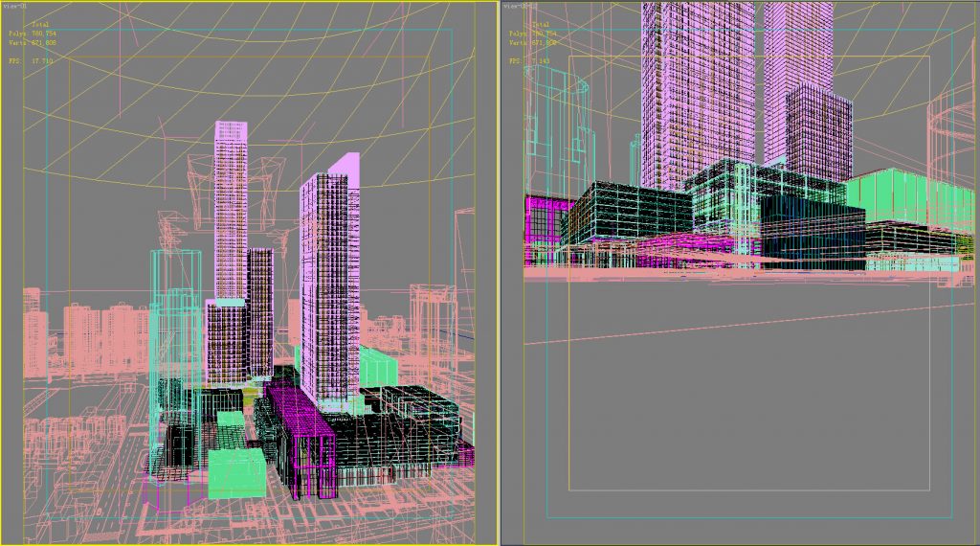Select the large mint green box at bottom left
980x546 pixels.
tap(236, 473)
